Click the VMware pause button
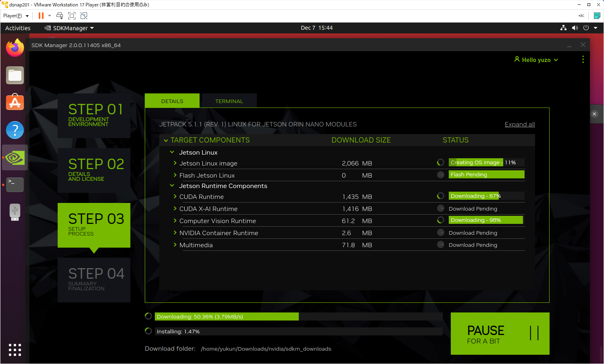 click(x=41, y=16)
